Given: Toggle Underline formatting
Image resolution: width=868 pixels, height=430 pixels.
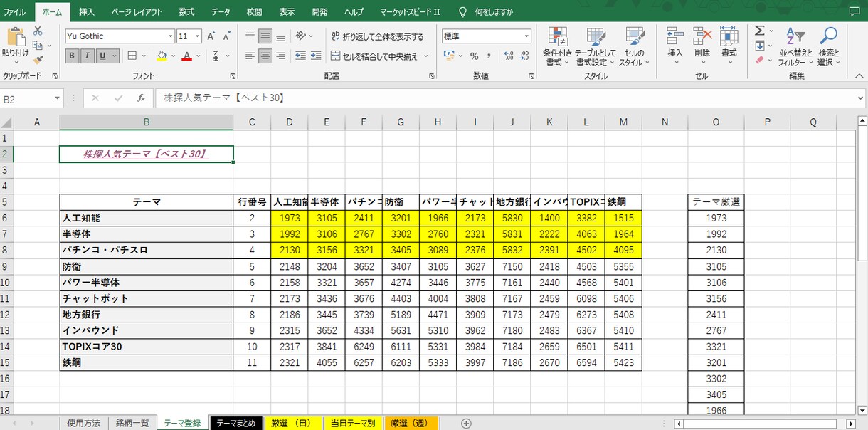Looking at the screenshot, I should tap(103, 56).
